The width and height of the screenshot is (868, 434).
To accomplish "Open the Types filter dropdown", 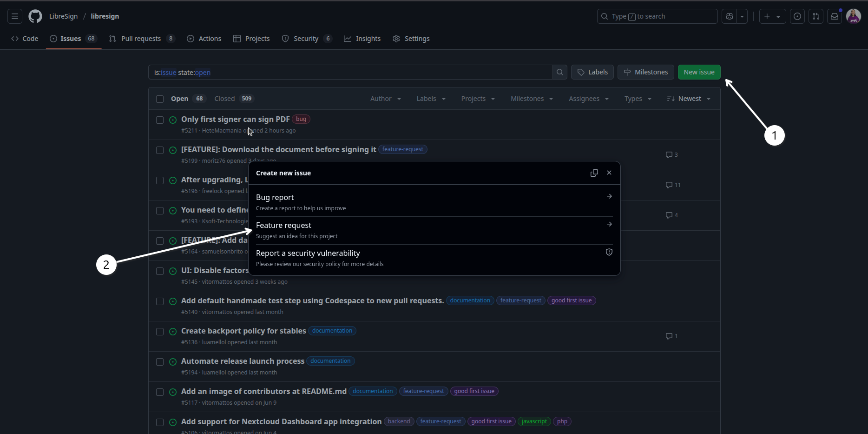I will click(x=638, y=99).
